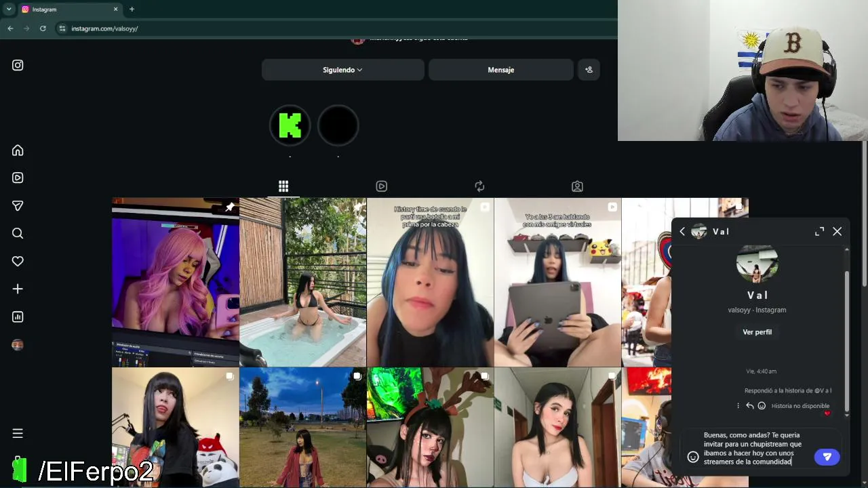Open the dashboard chart icon in sidebar

coord(18,317)
